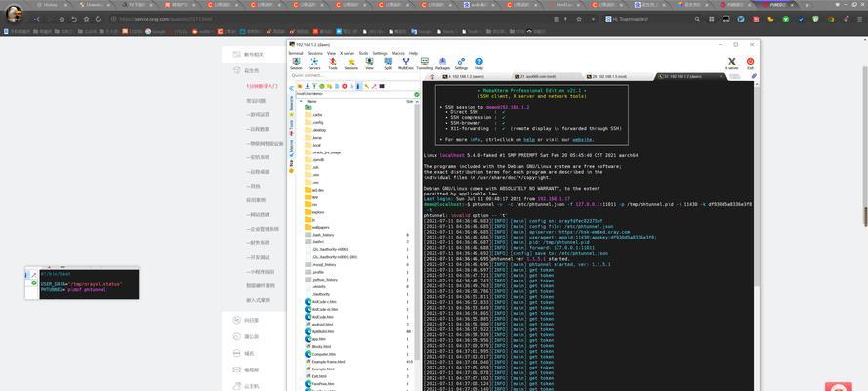Screen dimensions: 868x391
Task: Click the green refresh icon in SFTP toolbar
Action: tap(321, 86)
